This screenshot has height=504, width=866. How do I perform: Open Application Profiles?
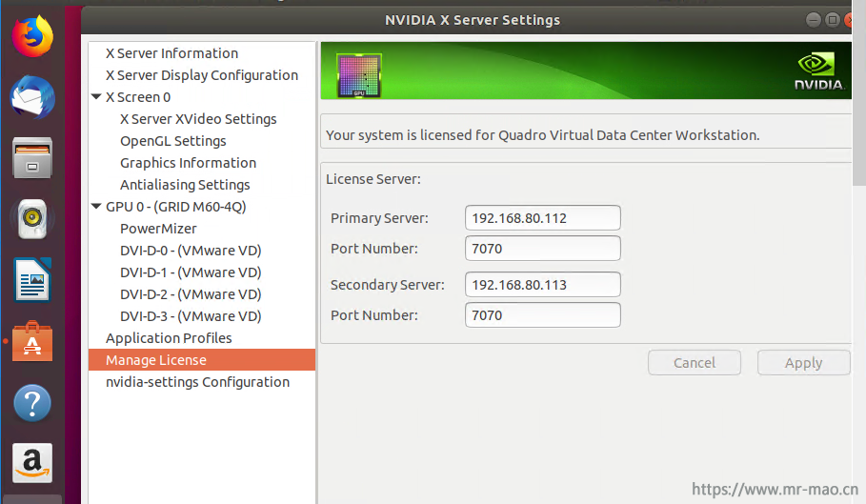(169, 338)
